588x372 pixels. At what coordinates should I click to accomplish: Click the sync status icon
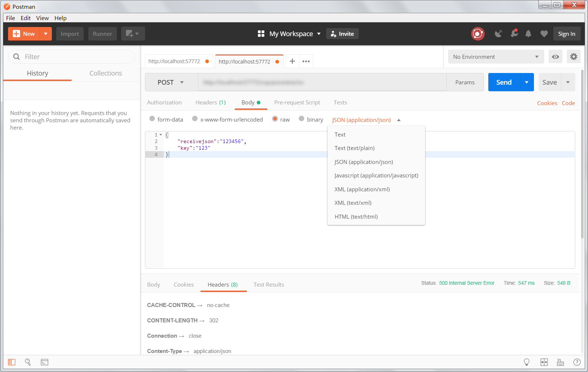[x=478, y=34]
